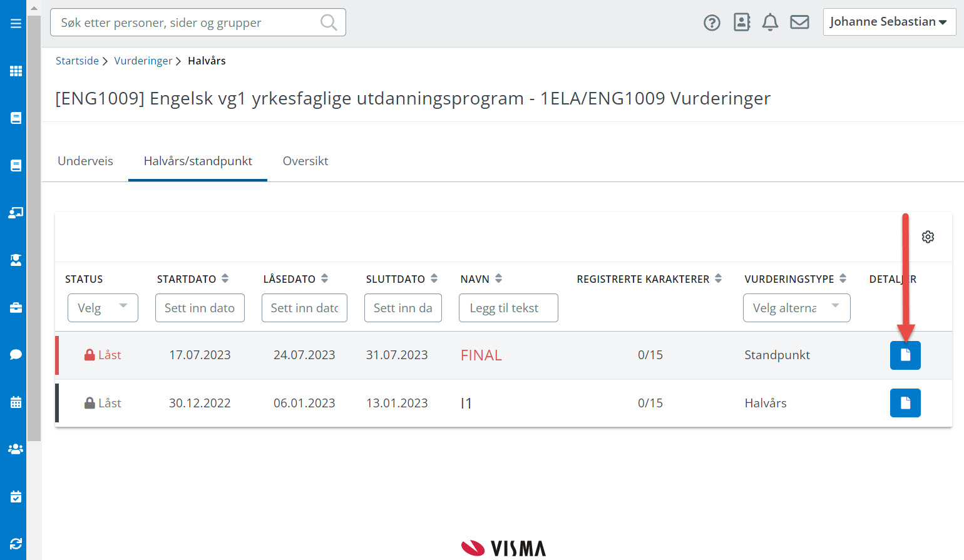Open the notifications bell
964x560 pixels.
tap(770, 23)
